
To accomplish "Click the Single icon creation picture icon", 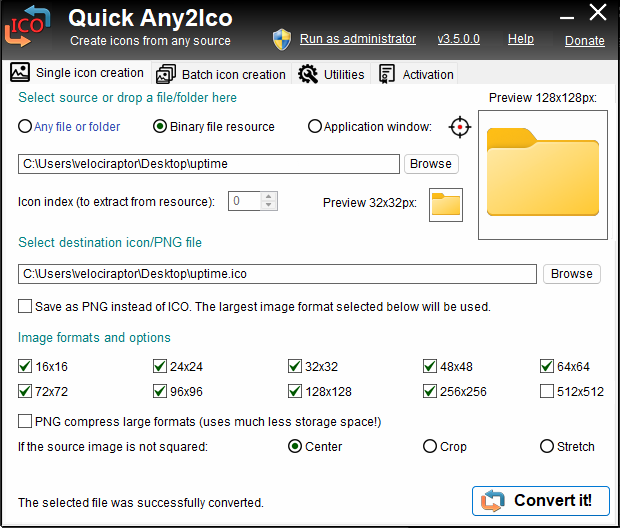I will (20, 72).
